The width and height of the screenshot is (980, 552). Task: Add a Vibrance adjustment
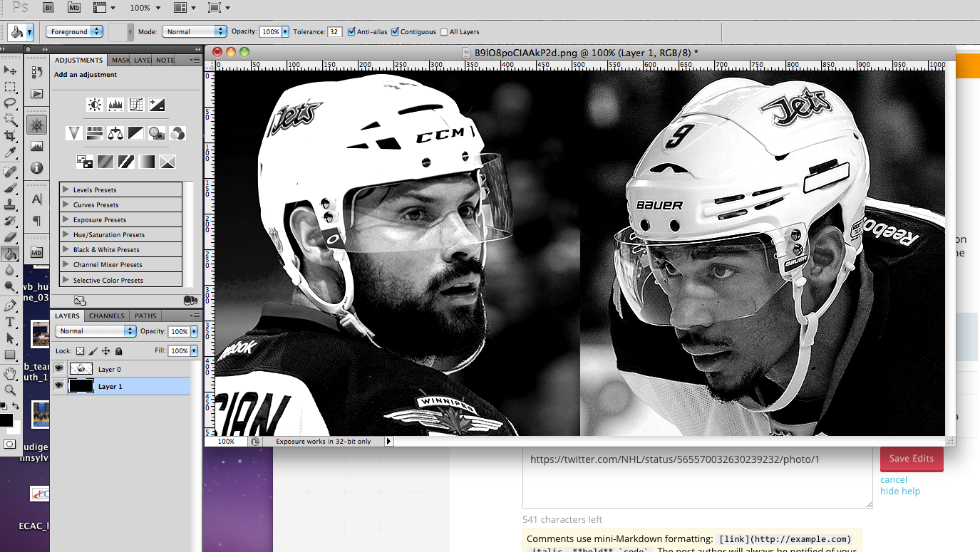coord(74,133)
